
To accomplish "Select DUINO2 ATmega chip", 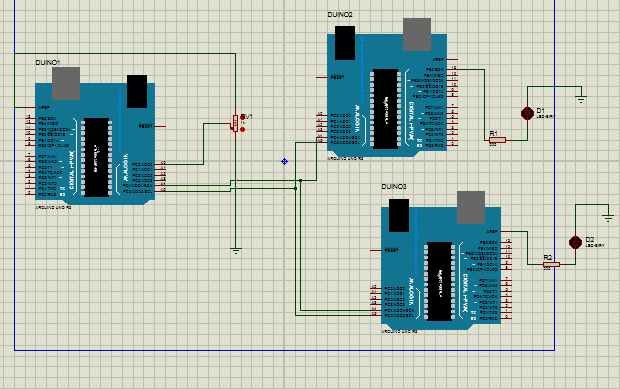I will (x=386, y=109).
